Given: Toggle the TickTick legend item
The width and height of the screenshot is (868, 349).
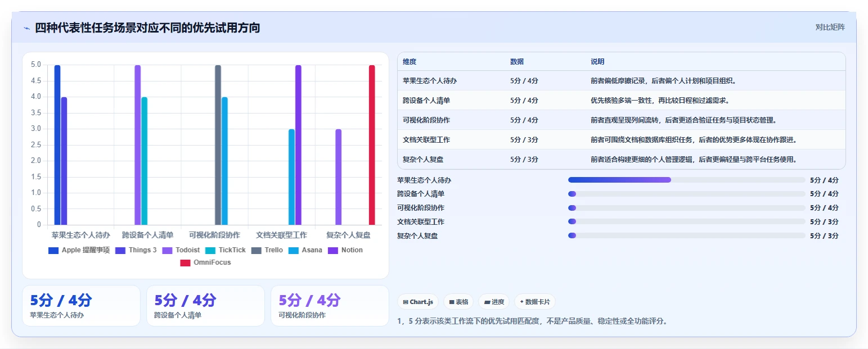Looking at the screenshot, I should coord(226,250).
